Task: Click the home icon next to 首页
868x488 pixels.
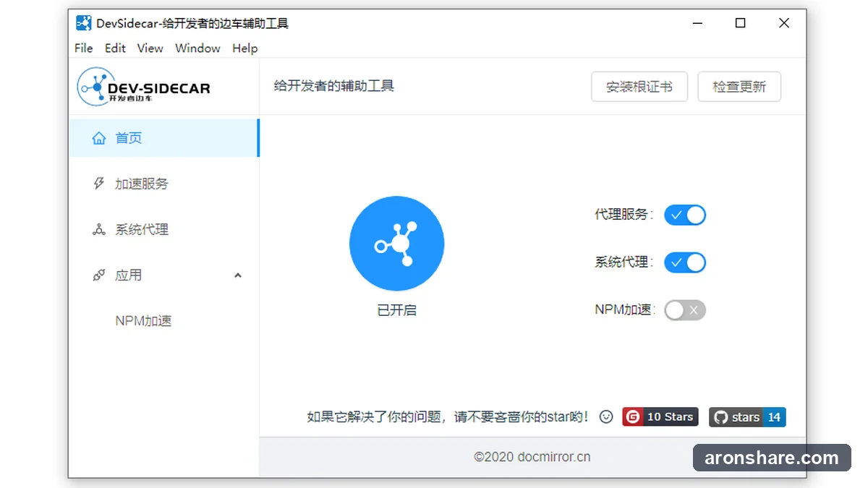Action: point(99,138)
